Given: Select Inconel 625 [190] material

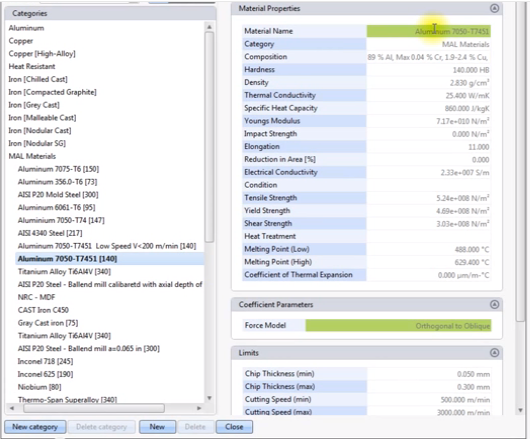Looking at the screenshot, I should 45,374.
